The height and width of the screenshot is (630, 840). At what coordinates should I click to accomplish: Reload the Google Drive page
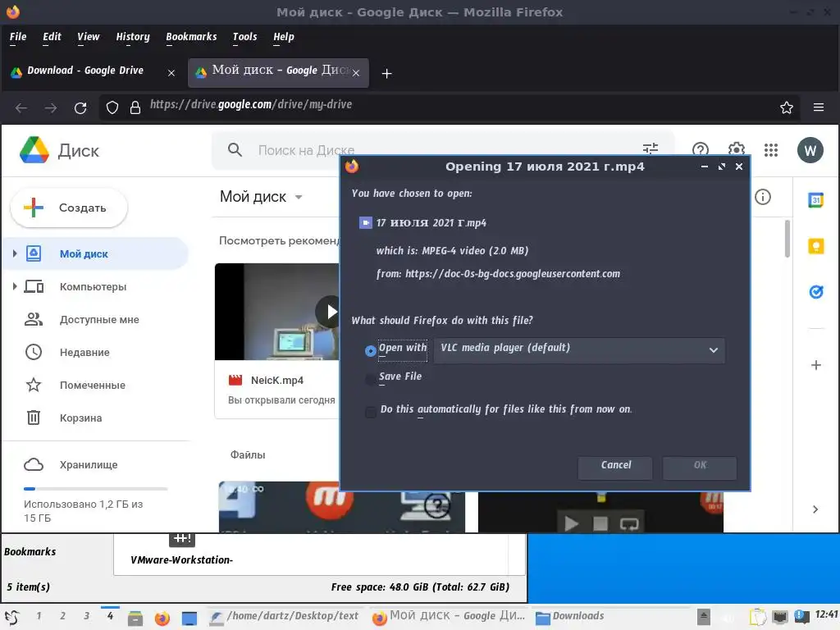coord(80,108)
